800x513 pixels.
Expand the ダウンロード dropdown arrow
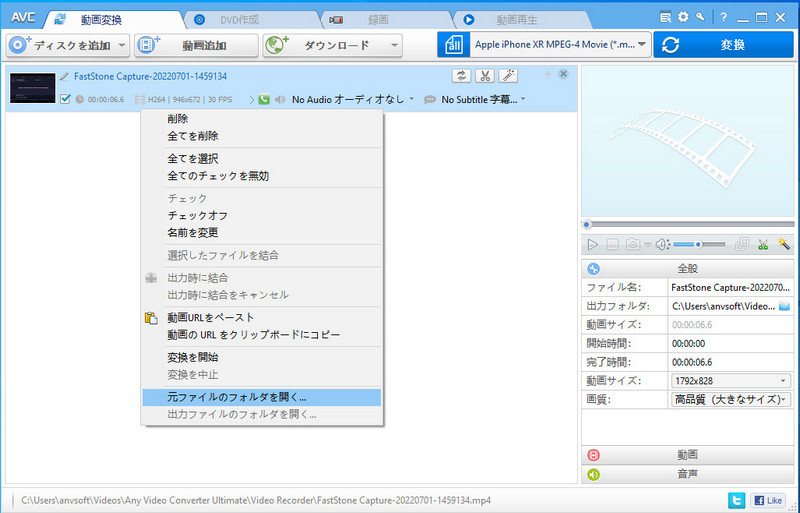click(x=394, y=45)
